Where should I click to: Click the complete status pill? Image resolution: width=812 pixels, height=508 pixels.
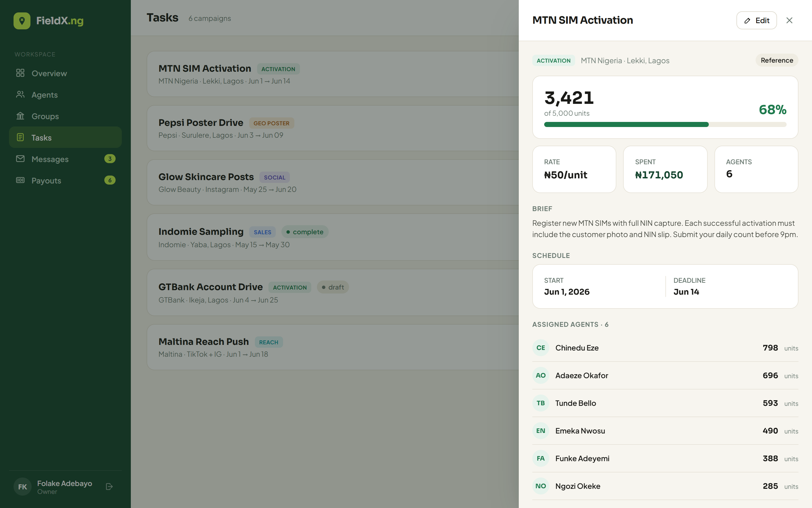point(305,232)
